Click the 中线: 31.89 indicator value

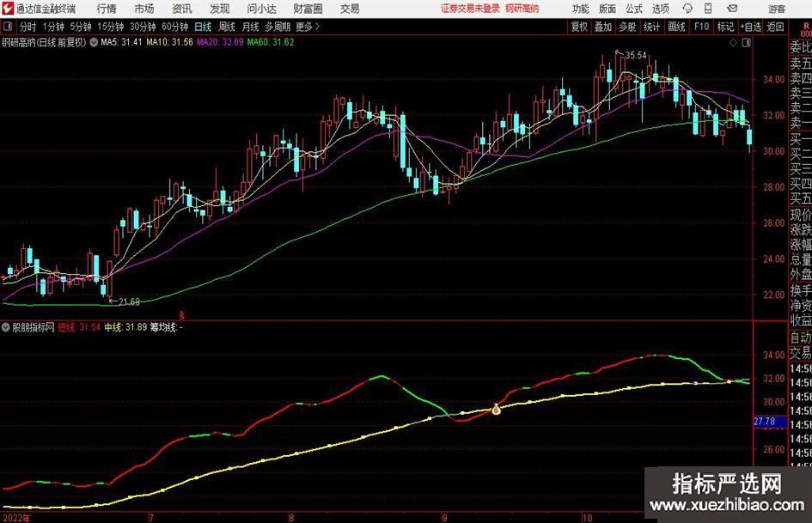pyautogui.click(x=125, y=327)
